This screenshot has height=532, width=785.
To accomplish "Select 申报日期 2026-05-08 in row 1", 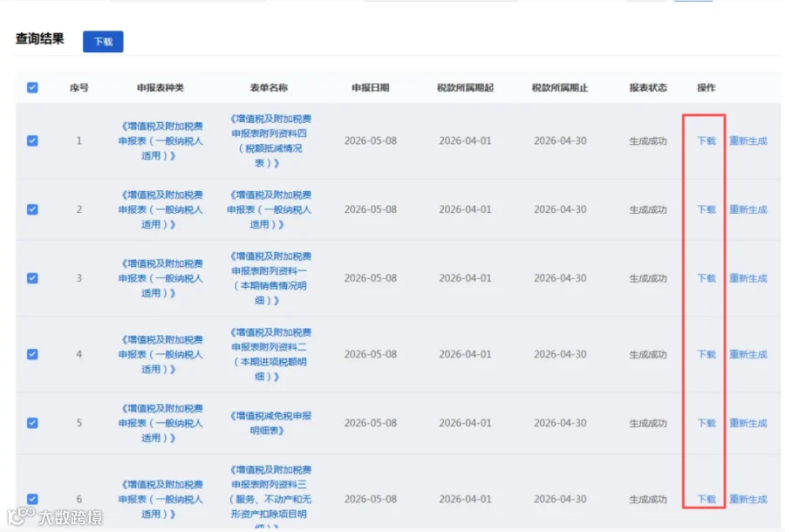I will [371, 140].
